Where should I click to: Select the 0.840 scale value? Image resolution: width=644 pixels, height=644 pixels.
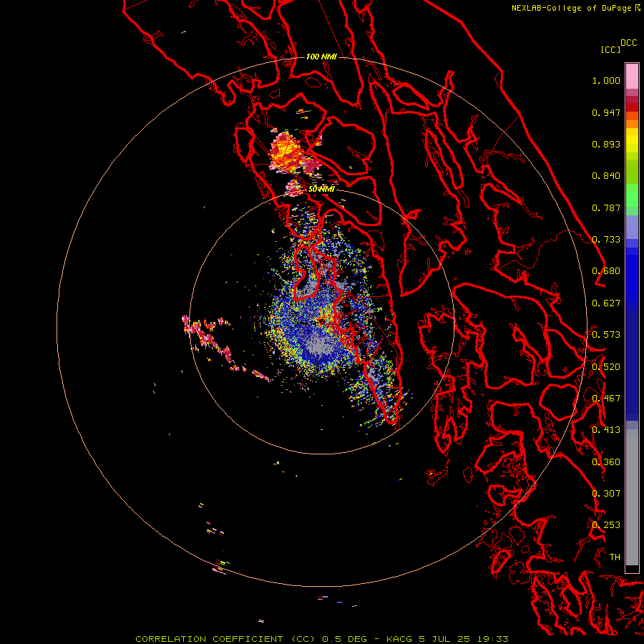click(606, 176)
